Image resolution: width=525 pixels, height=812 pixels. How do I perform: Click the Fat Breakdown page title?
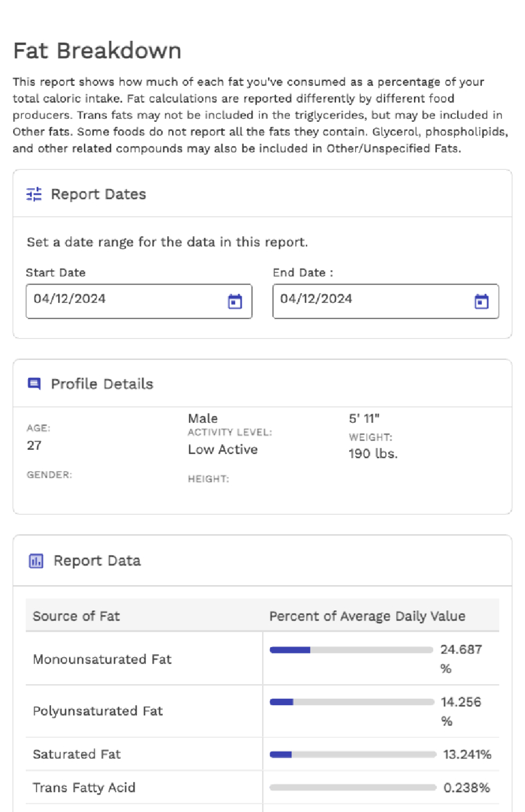pyautogui.click(x=97, y=51)
